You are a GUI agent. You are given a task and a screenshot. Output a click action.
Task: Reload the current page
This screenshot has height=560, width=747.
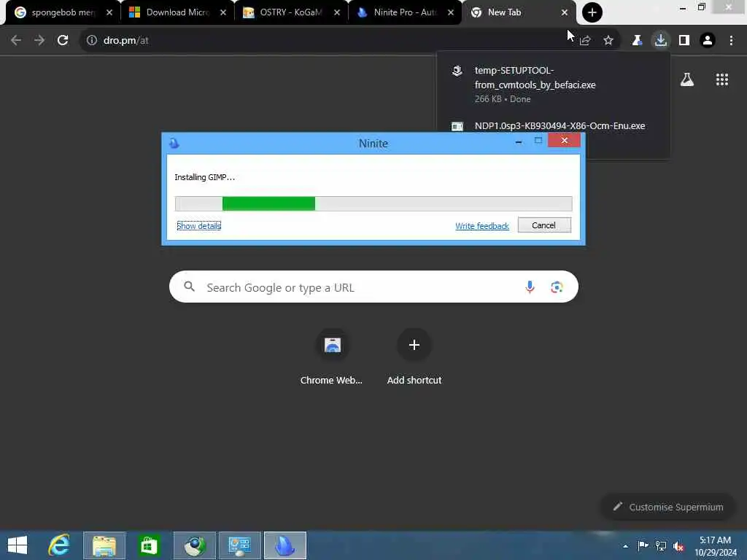tap(63, 41)
